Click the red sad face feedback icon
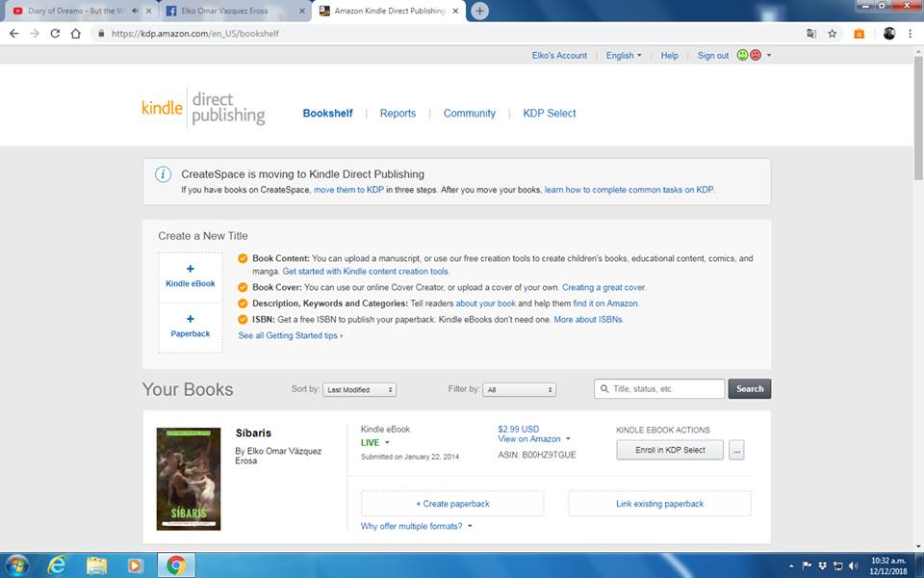924x578 pixels. click(756, 55)
